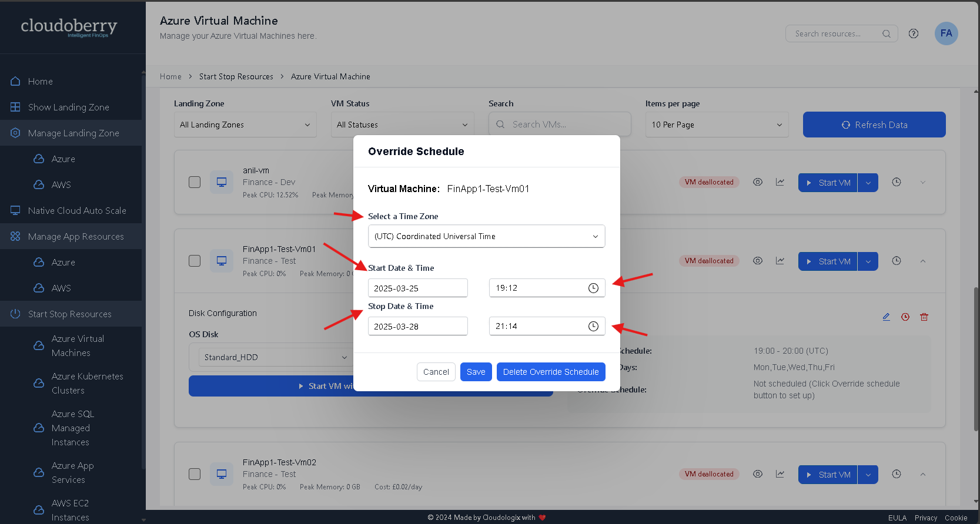Open metrics chart icon for anil-vm
The width and height of the screenshot is (980, 524).
click(x=780, y=182)
